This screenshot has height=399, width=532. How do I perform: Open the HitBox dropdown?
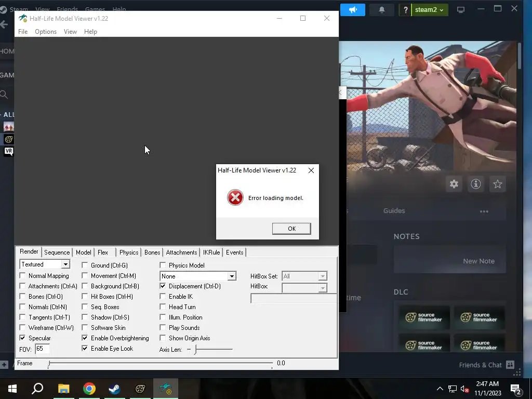[322, 288]
